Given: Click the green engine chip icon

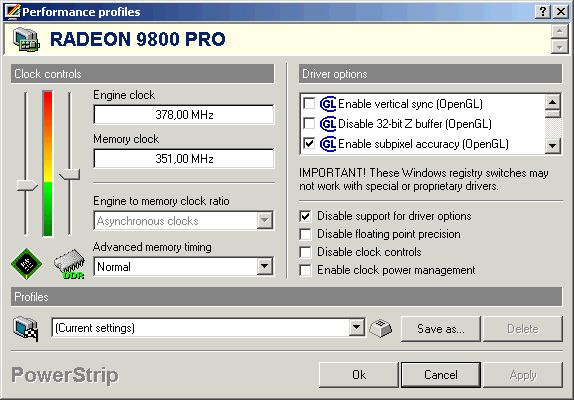Looking at the screenshot, I should [x=27, y=264].
